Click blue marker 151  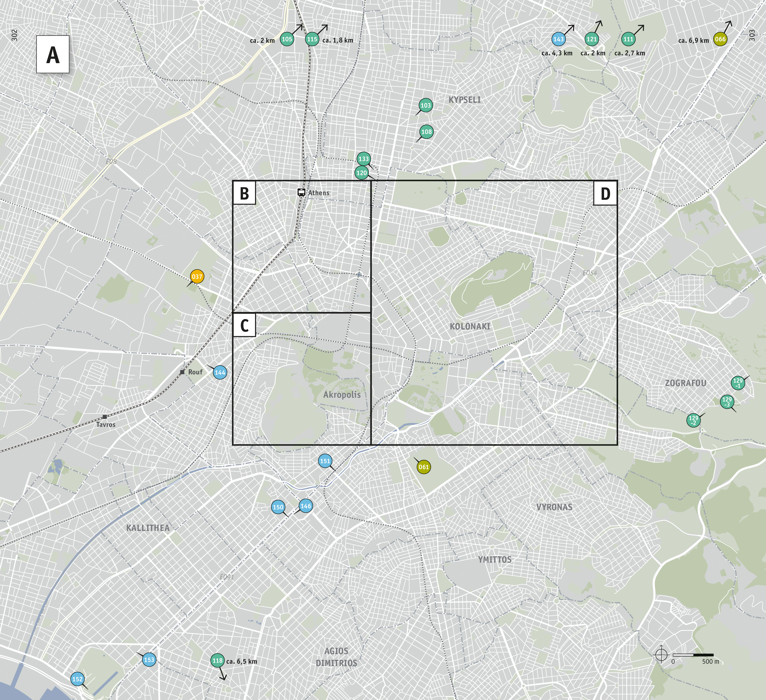click(325, 462)
